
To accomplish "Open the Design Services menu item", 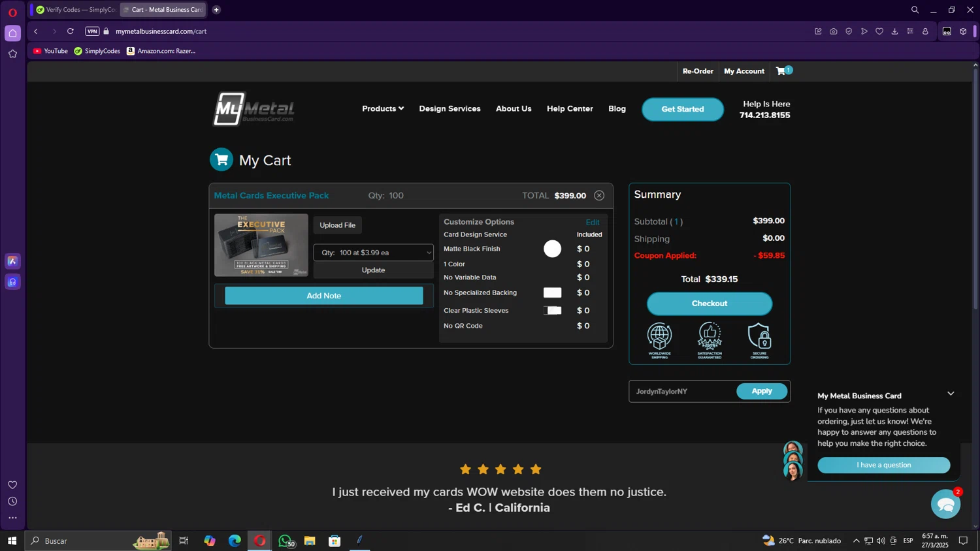I will (x=449, y=108).
